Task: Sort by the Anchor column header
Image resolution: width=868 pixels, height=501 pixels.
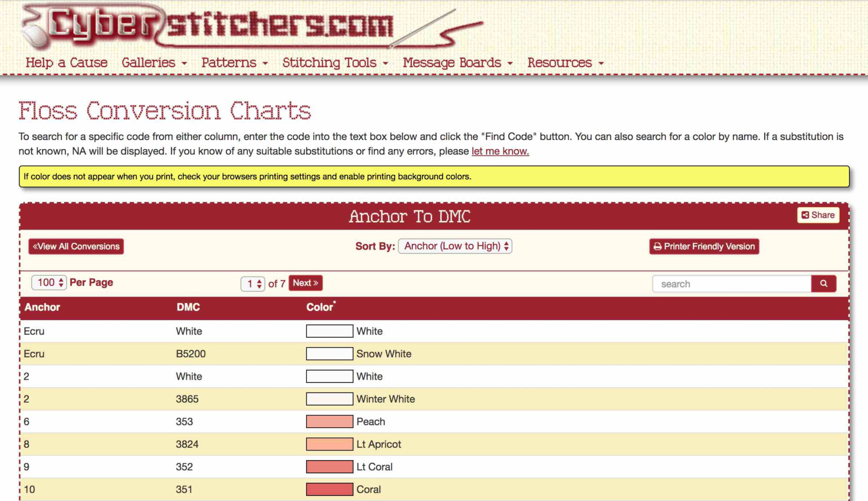Action: (42, 307)
